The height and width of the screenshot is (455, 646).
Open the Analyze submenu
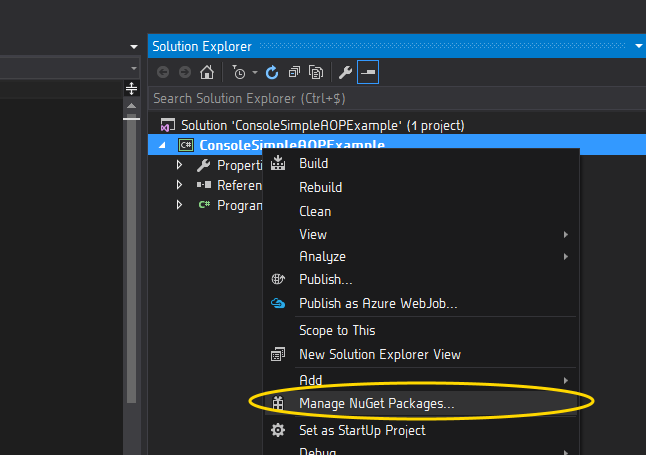click(421, 257)
